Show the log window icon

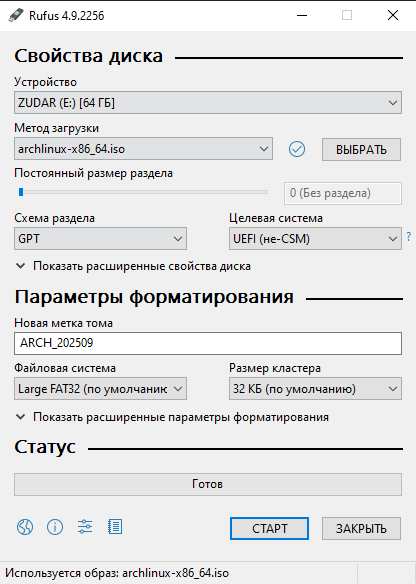(115, 527)
